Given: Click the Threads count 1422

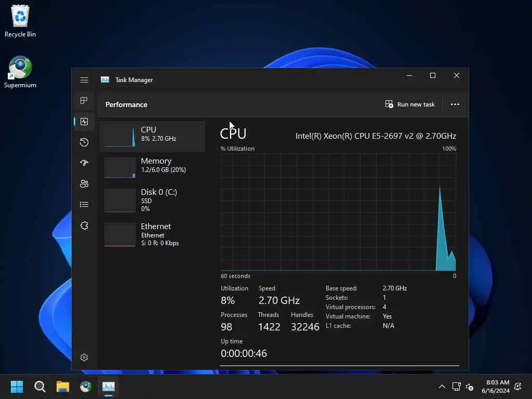Looking at the screenshot, I should pos(269,327).
